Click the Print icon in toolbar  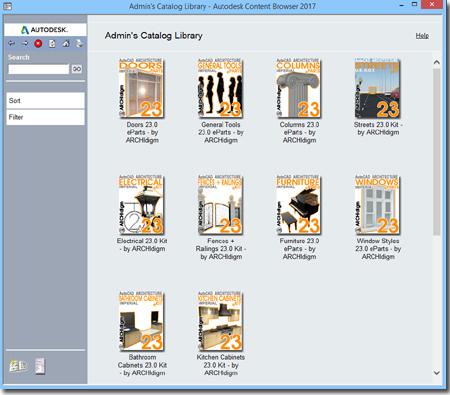pyautogui.click(x=79, y=43)
